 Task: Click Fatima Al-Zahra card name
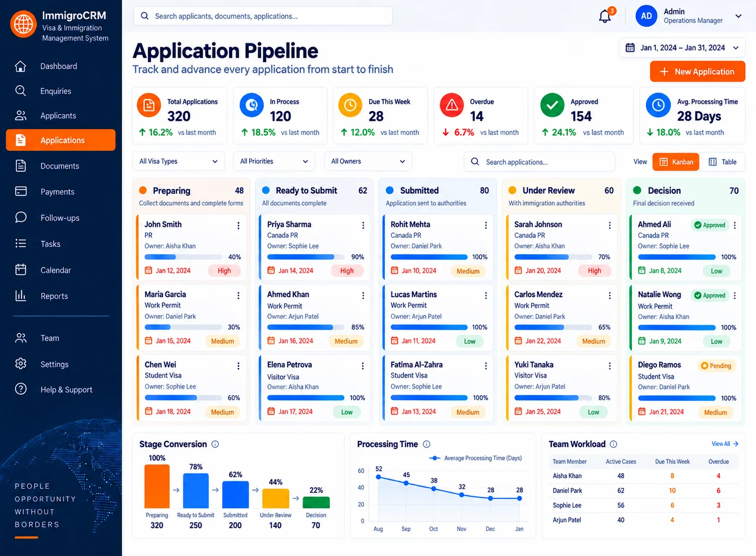click(x=416, y=365)
